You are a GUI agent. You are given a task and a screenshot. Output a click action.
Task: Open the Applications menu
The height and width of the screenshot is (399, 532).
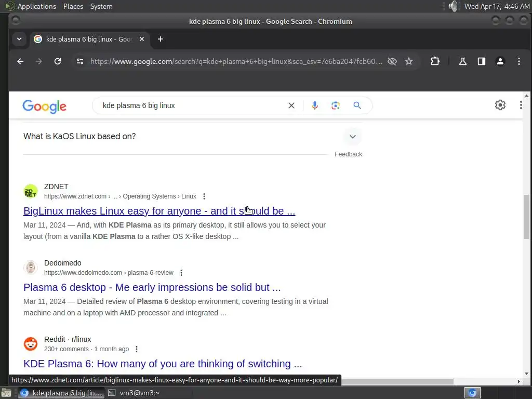[37, 6]
